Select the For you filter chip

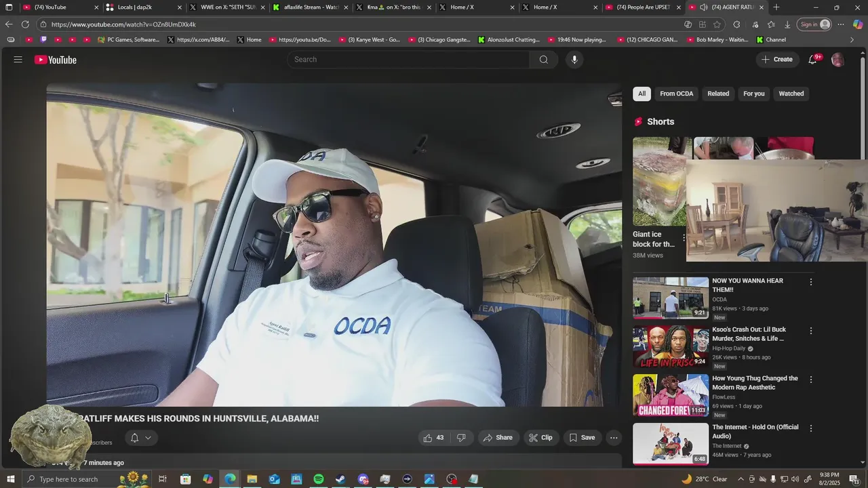(754, 94)
